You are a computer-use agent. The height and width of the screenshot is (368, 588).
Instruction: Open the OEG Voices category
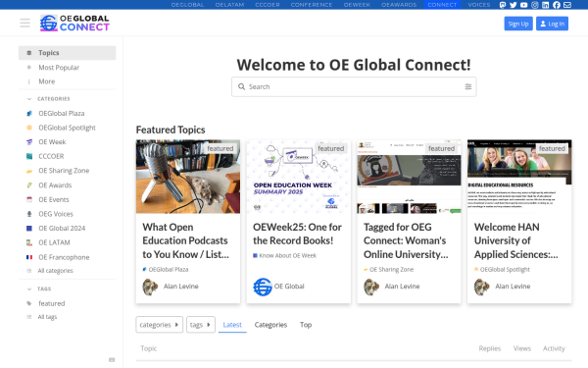click(67, 214)
